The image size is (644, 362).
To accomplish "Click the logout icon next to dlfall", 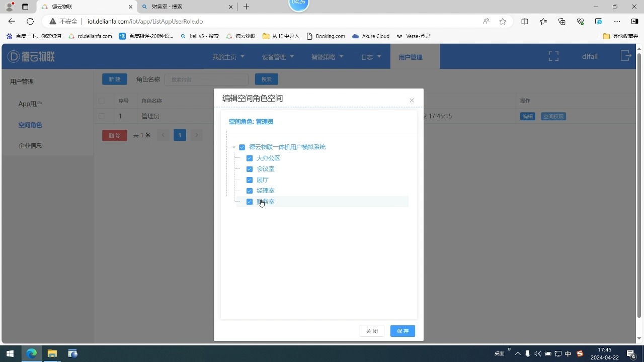I will click(x=625, y=56).
